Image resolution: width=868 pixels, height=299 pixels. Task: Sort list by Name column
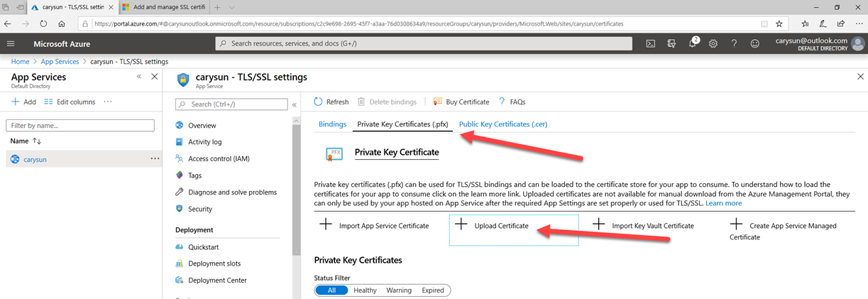[x=26, y=141]
